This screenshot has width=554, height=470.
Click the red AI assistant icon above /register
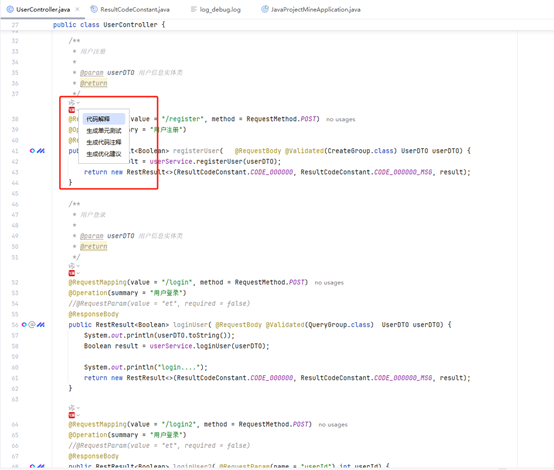tap(72, 110)
